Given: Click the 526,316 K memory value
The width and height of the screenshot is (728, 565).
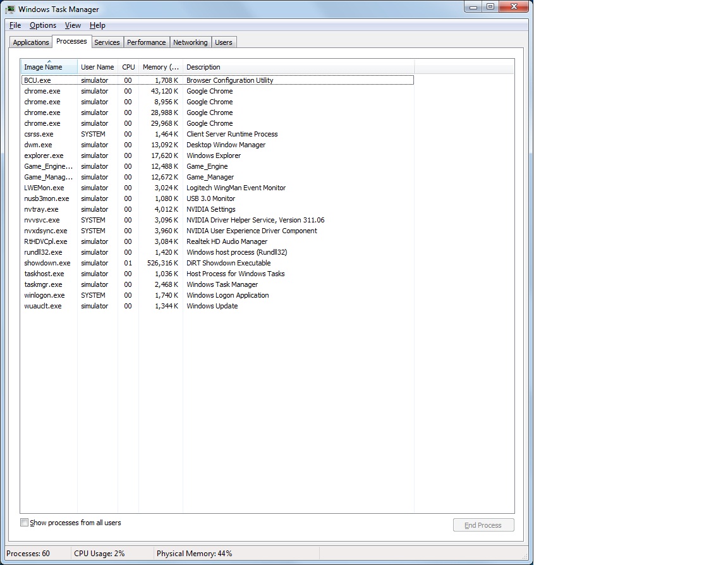Looking at the screenshot, I should (x=163, y=263).
